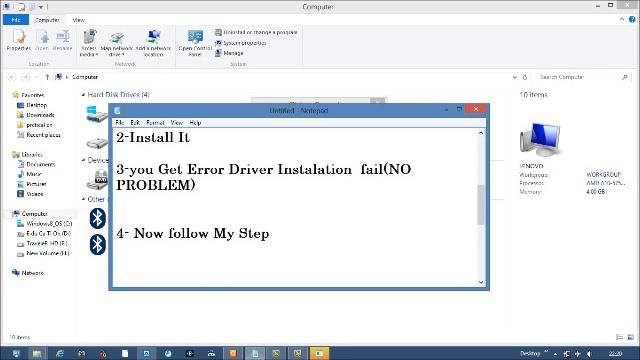
Task: Select second Bluetooth device icon
Action: click(x=98, y=244)
